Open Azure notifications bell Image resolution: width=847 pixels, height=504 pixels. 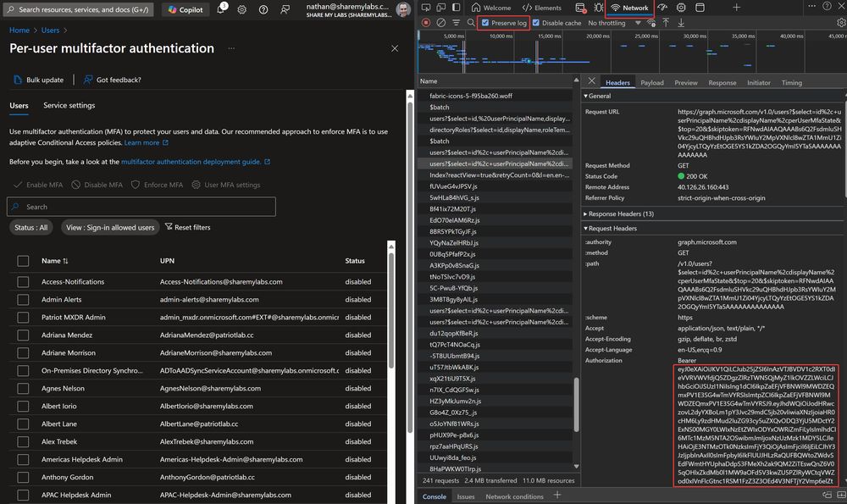click(221, 8)
